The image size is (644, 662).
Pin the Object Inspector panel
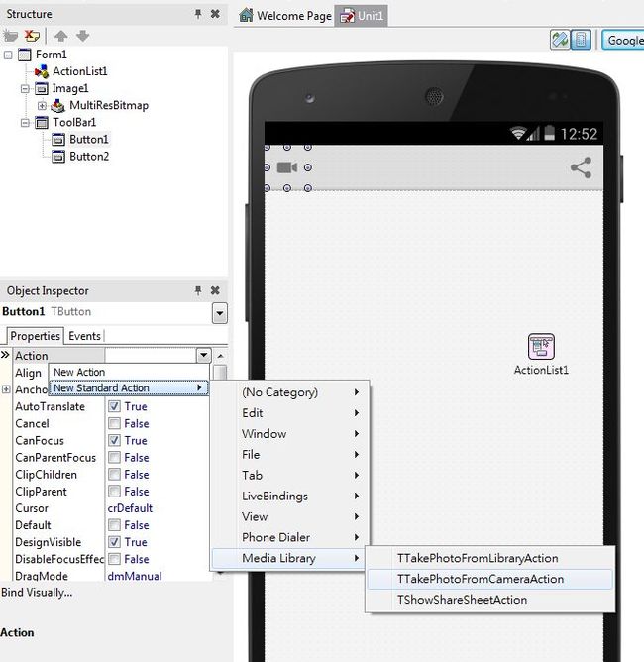198,290
